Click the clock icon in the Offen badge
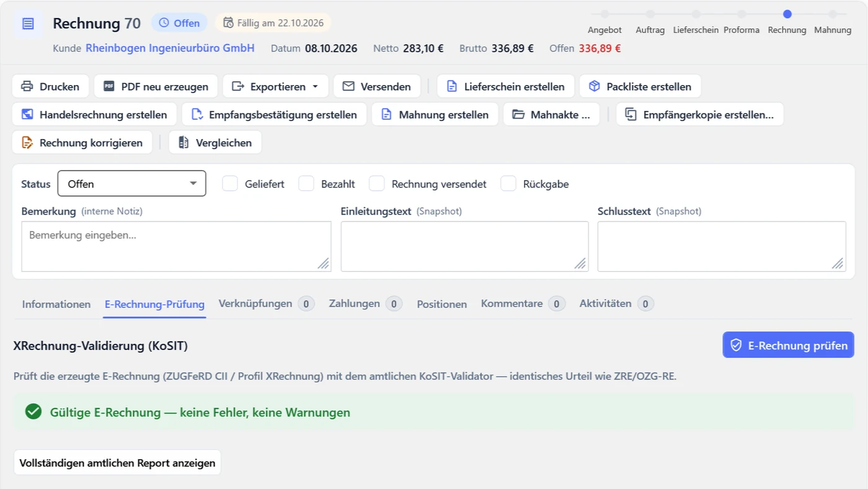Screen dimensions: 868x489 [x=164, y=23]
